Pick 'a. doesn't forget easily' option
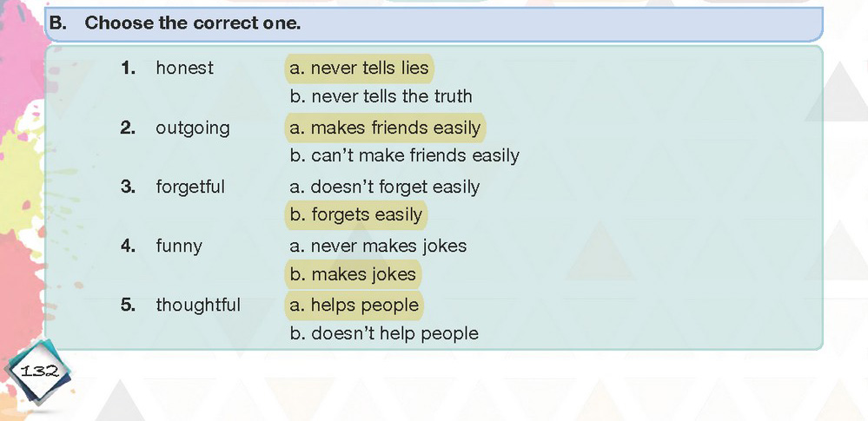868x421 pixels. pos(384,187)
